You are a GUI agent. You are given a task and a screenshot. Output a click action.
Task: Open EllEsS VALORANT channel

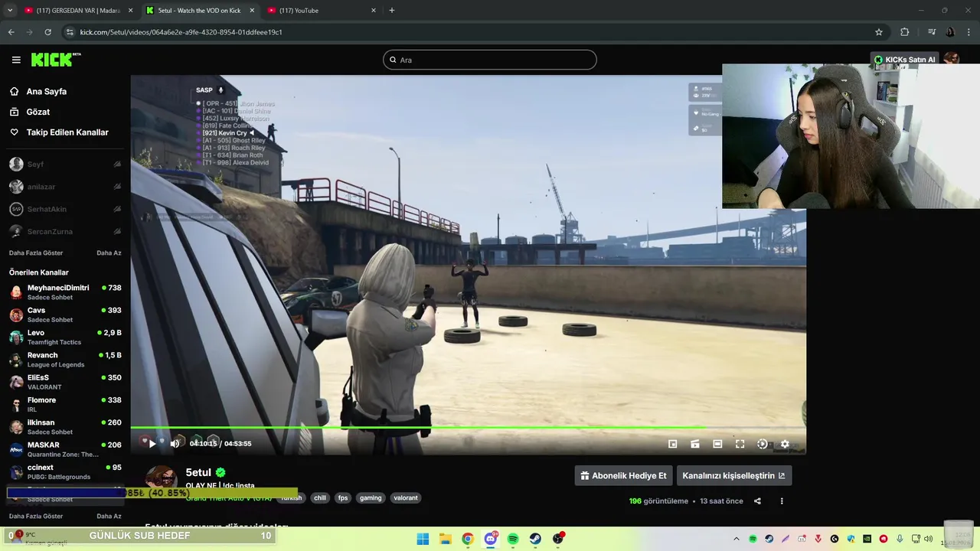point(65,382)
